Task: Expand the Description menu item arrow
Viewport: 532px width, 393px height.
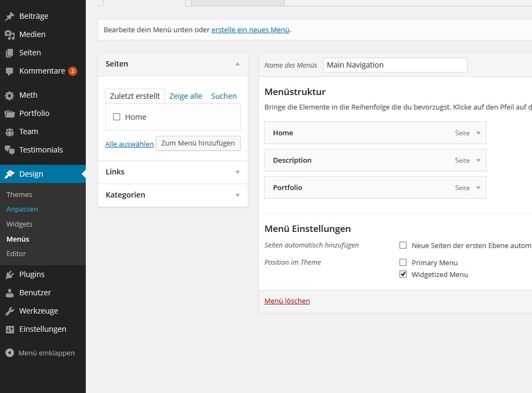Action: pyautogui.click(x=478, y=161)
